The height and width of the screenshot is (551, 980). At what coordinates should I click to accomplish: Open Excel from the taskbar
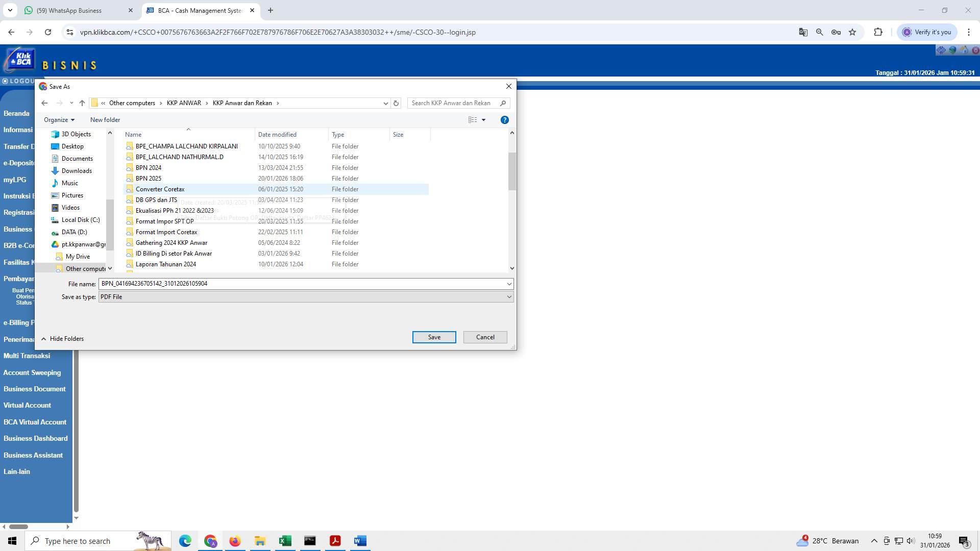(285, 541)
